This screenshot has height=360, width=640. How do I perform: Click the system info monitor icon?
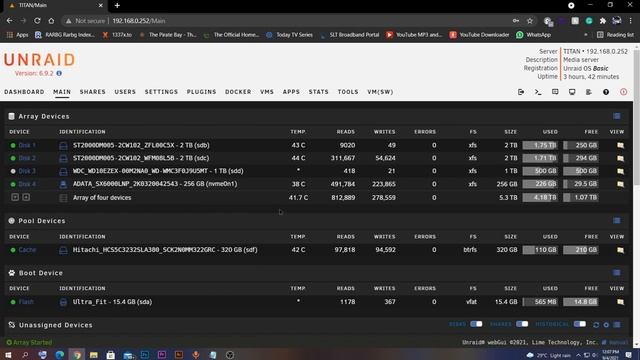pyautogui.click(x=572, y=92)
